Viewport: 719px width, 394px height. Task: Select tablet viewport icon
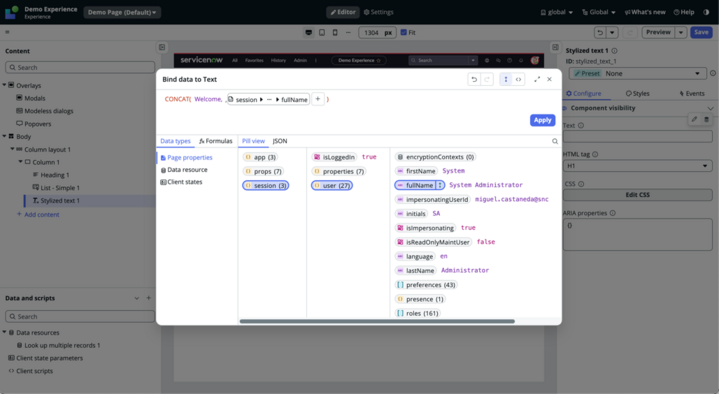(x=322, y=33)
